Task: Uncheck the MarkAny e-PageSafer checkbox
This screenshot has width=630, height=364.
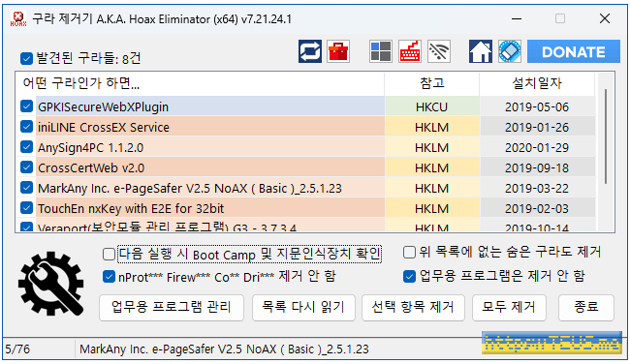Action: 26,188
